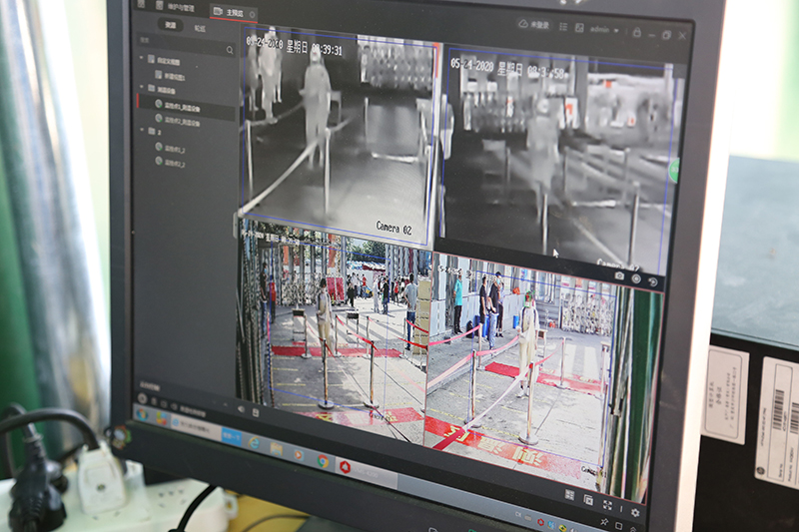
Task: Select the Camera 02 thermal video pane
Action: (335, 130)
